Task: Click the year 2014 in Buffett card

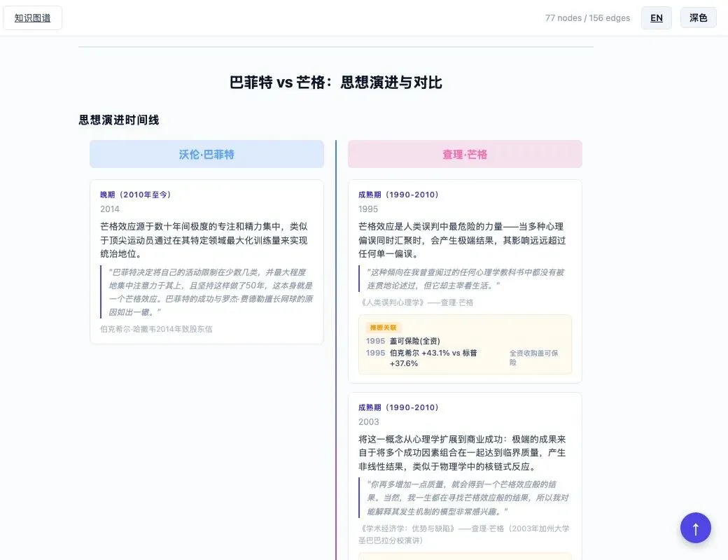Action: (x=110, y=209)
